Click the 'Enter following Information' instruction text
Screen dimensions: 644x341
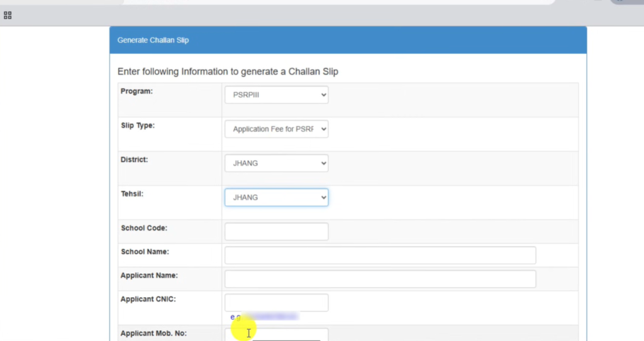point(228,72)
